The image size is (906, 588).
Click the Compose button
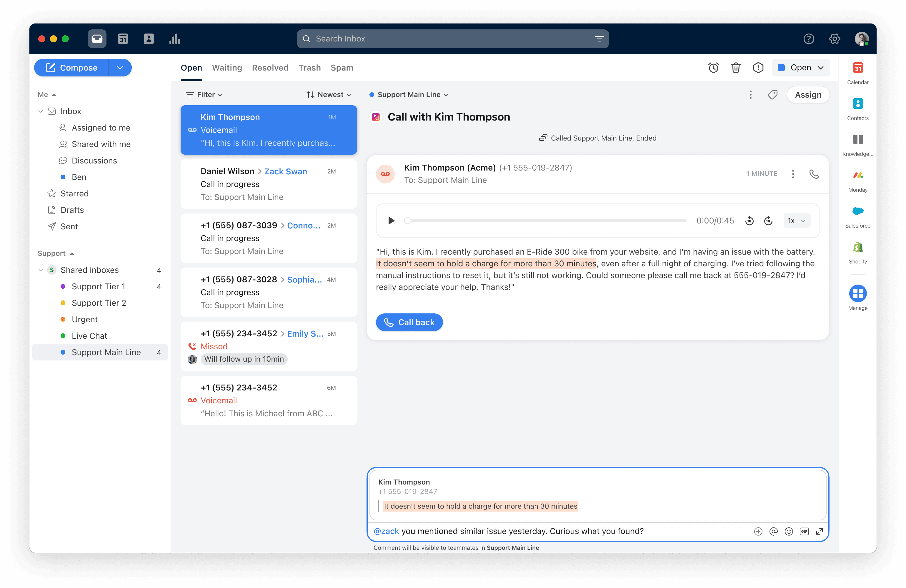click(71, 68)
